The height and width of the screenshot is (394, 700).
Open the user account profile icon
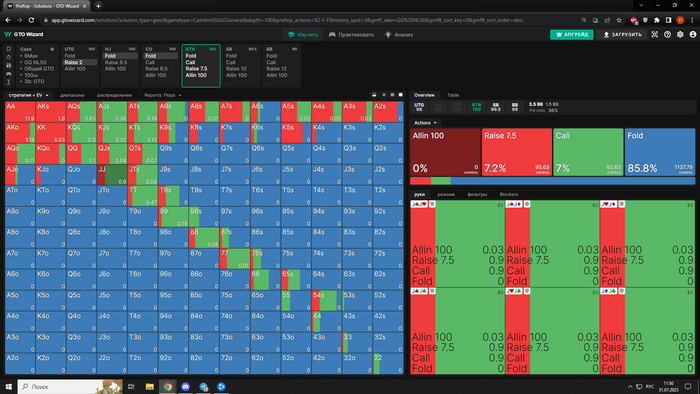point(693,34)
